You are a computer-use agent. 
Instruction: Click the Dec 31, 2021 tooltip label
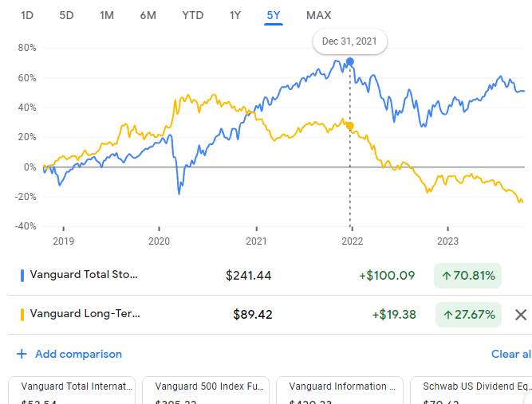(349, 41)
